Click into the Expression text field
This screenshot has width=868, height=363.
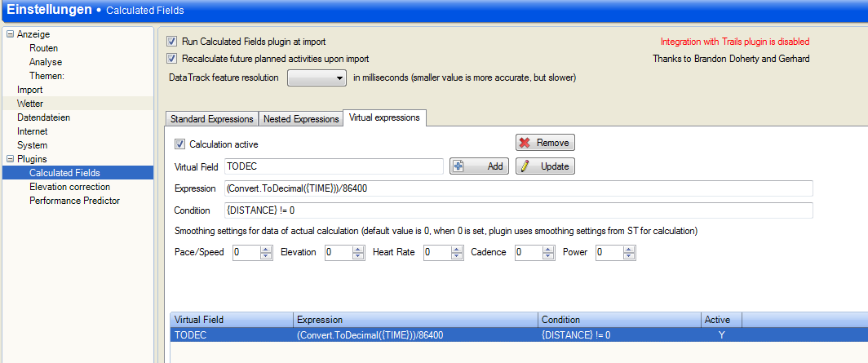[518, 188]
